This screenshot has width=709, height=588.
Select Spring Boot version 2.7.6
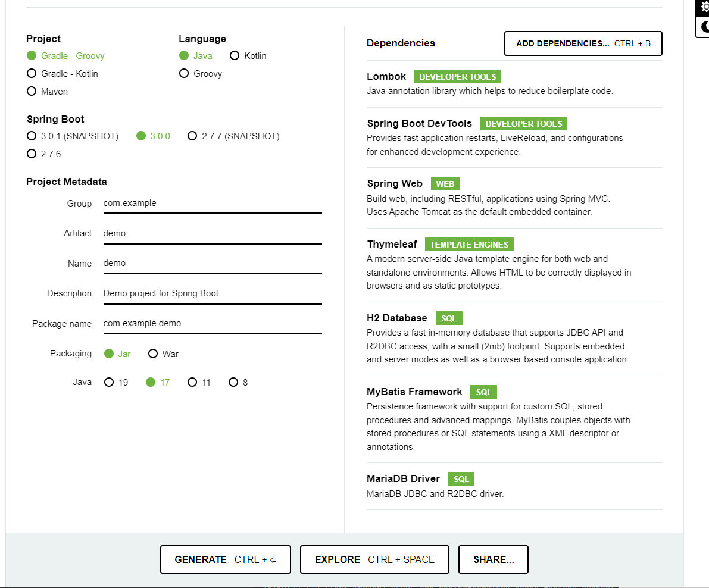[x=44, y=154]
